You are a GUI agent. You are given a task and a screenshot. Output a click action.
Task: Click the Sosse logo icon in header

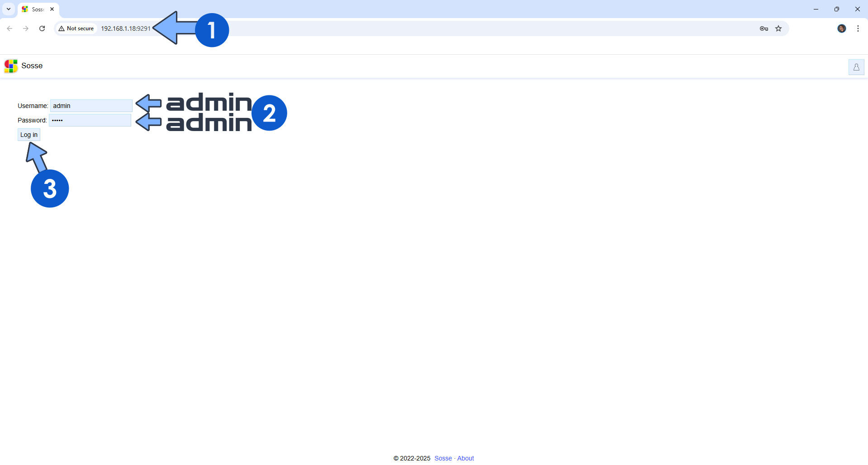point(11,66)
